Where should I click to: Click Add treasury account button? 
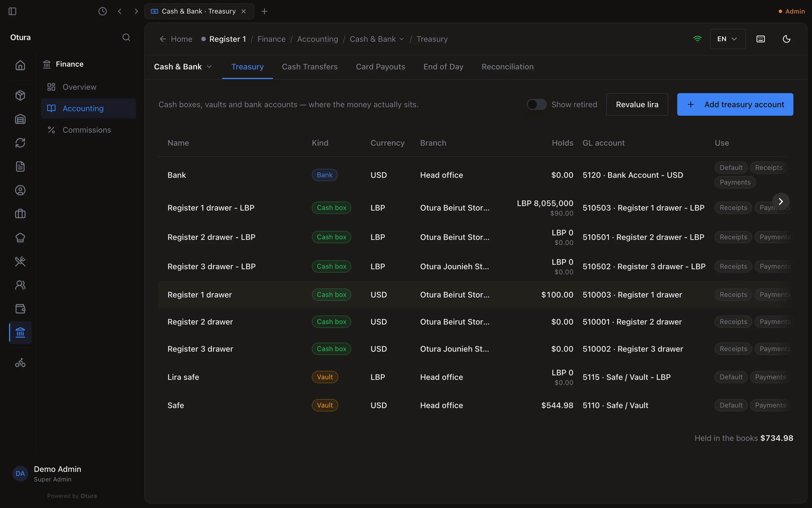735,104
